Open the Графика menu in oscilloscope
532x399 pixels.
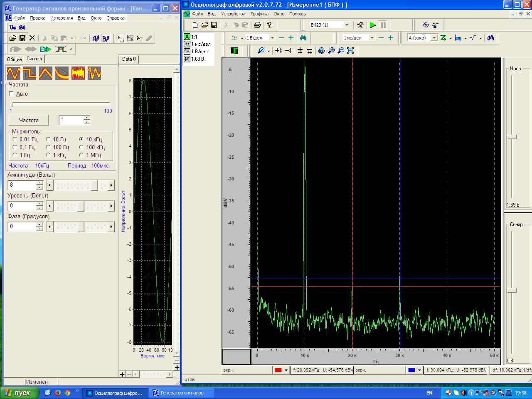point(259,14)
